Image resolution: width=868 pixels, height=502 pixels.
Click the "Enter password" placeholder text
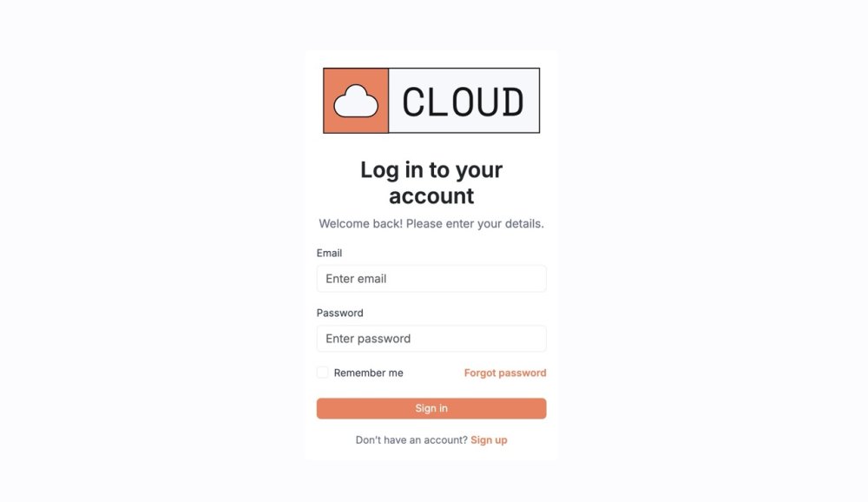(x=368, y=339)
